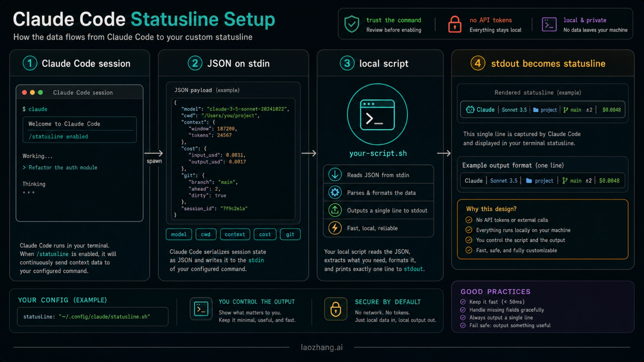The height and width of the screenshot is (362, 644).
Task: Click the checkmark beside 'Handle missing fields gracefully'
Action: point(463,310)
